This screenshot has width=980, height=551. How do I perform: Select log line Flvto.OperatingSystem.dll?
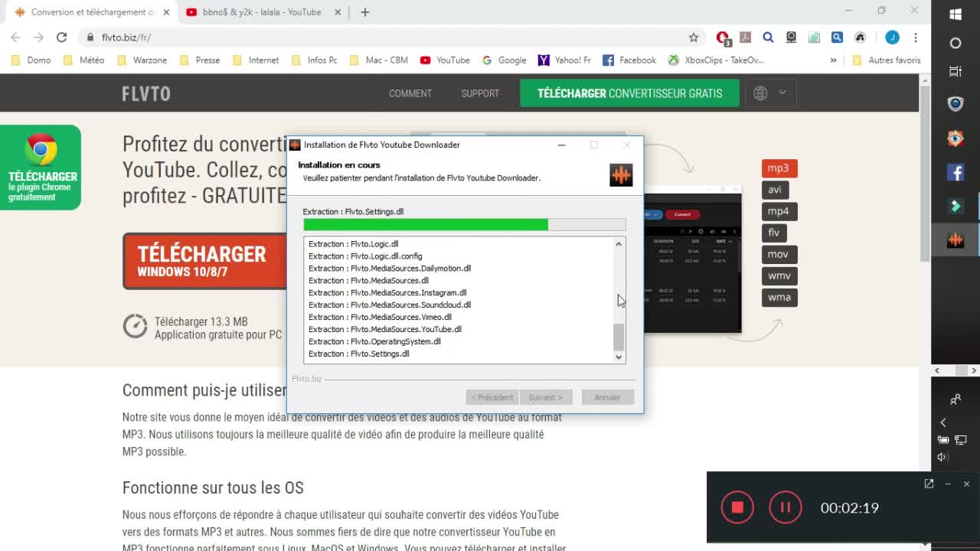[x=374, y=341]
